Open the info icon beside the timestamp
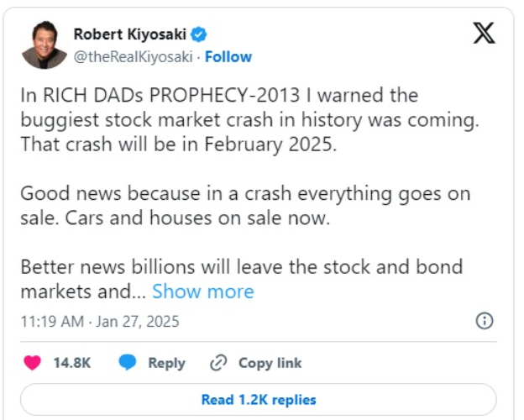The width and height of the screenshot is (524, 420). pos(485,321)
